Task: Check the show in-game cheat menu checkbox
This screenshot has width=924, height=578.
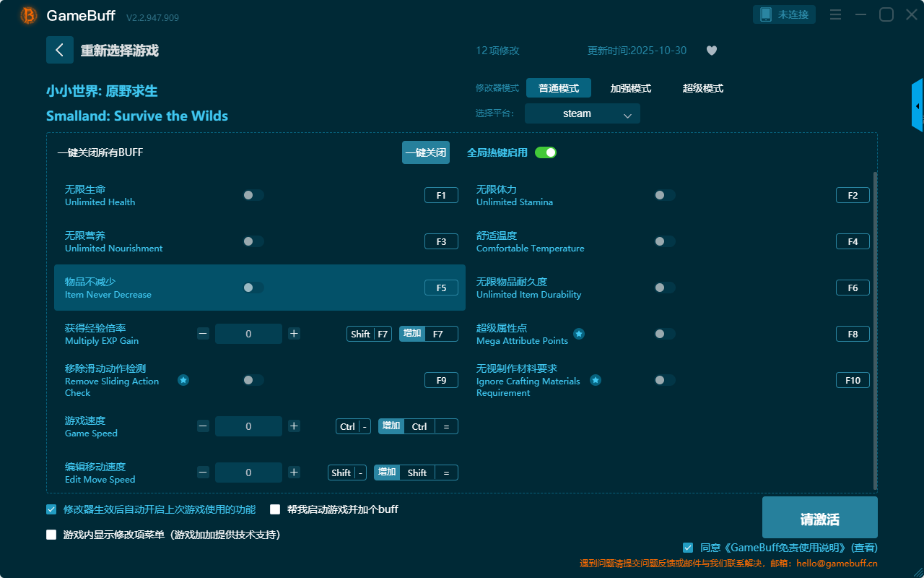Action: (51, 535)
